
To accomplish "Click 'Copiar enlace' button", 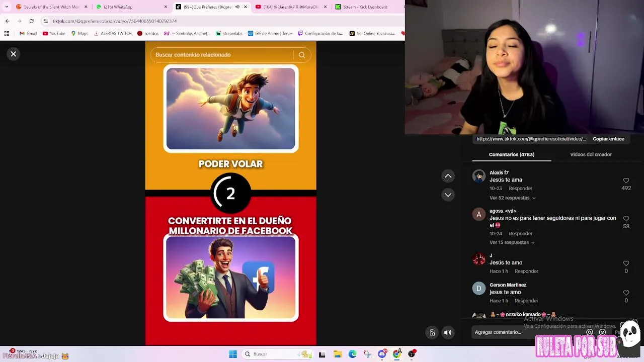I will tap(608, 139).
